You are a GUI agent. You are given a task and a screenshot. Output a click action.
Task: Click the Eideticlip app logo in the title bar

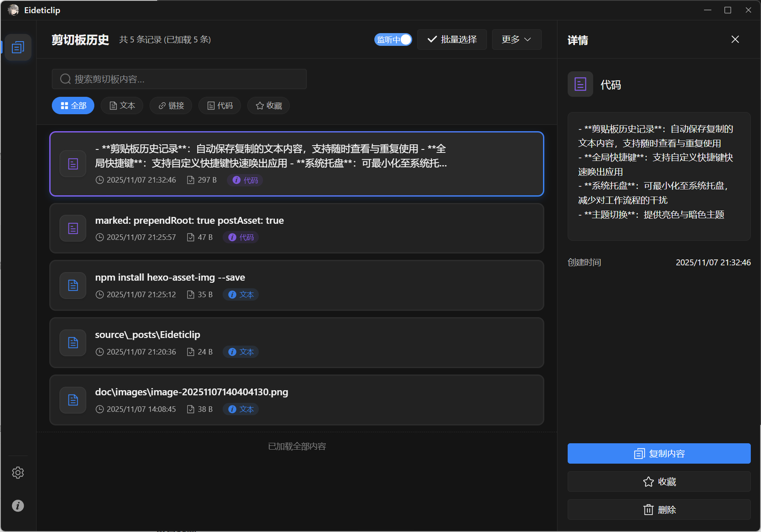click(14, 10)
